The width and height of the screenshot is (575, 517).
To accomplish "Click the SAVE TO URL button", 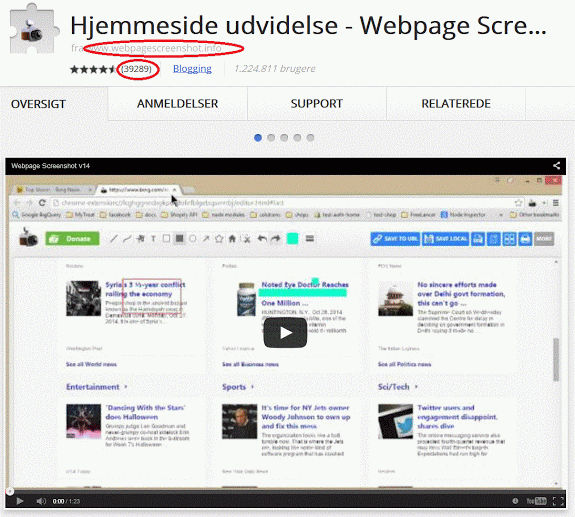I will [x=395, y=239].
